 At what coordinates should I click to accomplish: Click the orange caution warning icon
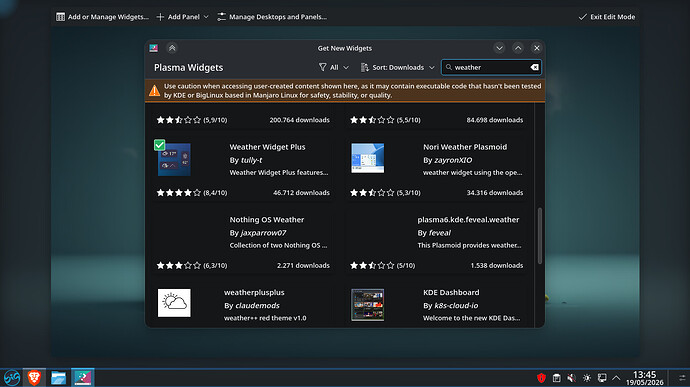pyautogui.click(x=154, y=91)
